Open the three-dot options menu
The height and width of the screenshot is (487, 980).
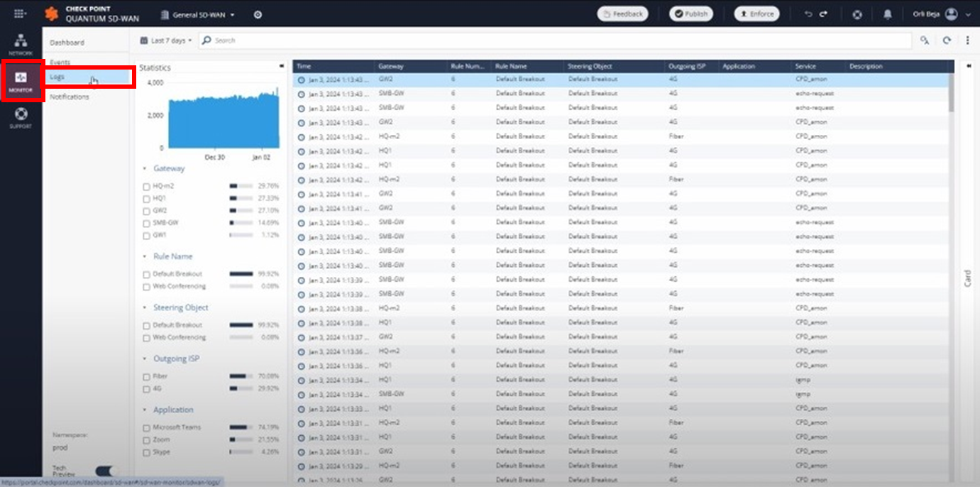tap(968, 40)
